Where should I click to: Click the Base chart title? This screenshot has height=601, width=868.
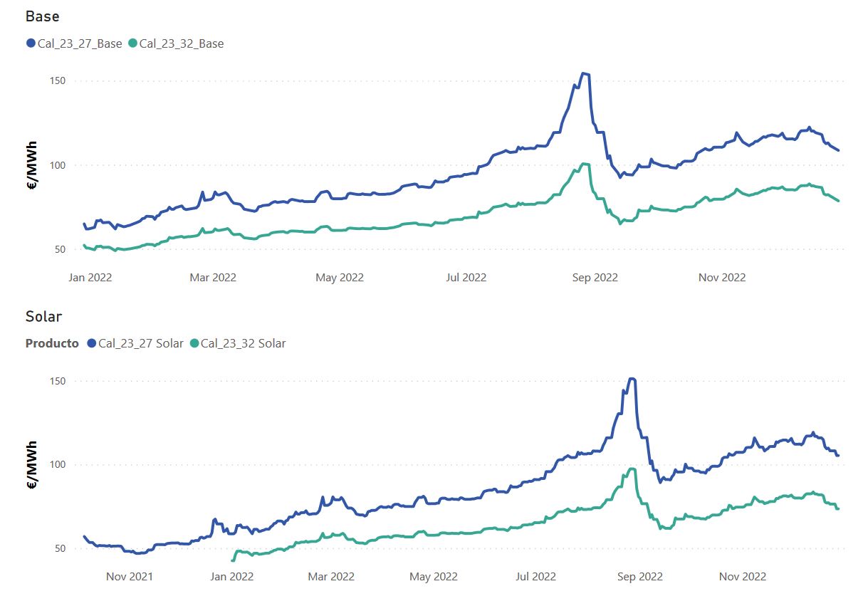[x=42, y=16]
